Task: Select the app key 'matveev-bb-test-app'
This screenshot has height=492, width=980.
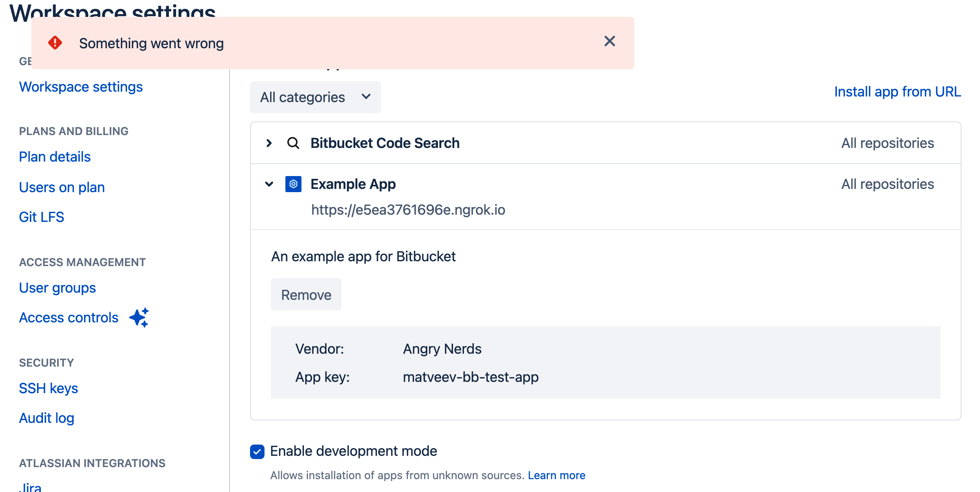Action: 471,377
